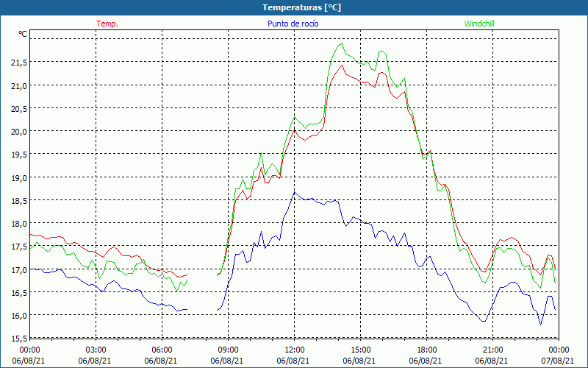Click the 15,5 y-axis value

tap(19, 339)
